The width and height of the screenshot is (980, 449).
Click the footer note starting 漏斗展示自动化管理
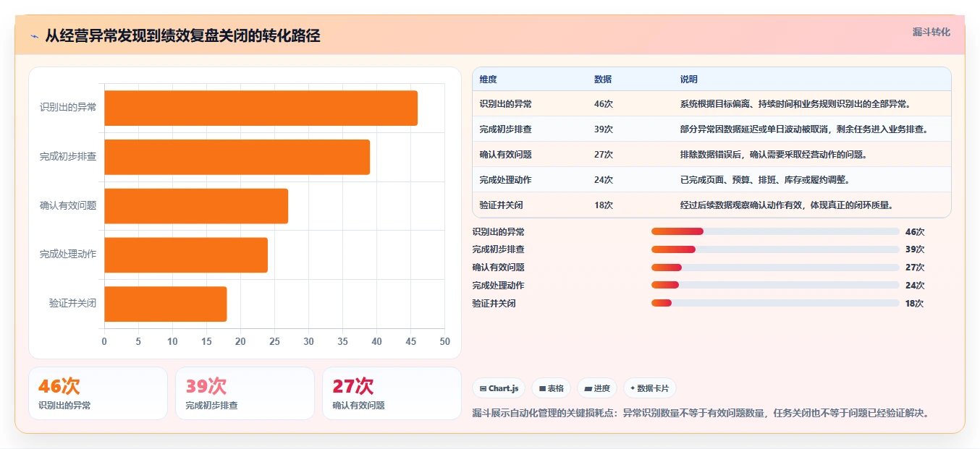pos(701,414)
